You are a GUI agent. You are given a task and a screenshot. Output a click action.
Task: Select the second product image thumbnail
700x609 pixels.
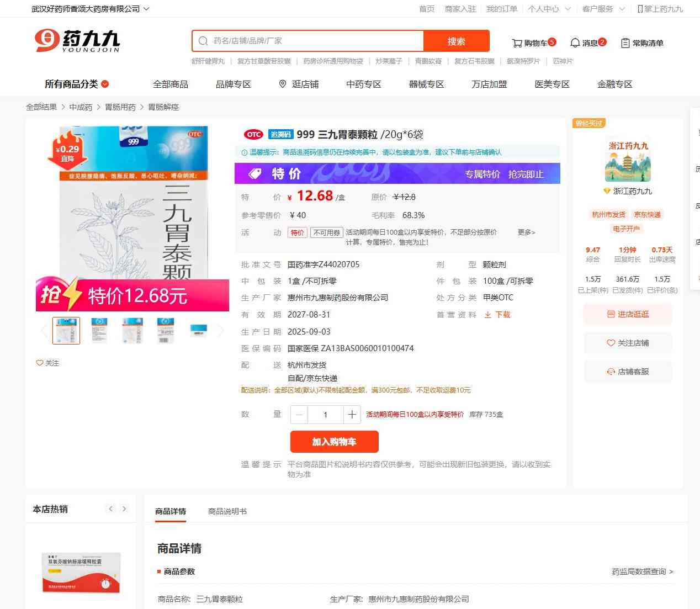(x=99, y=331)
